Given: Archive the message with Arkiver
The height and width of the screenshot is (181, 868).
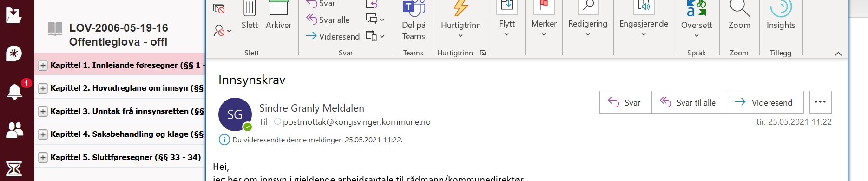Looking at the screenshot, I should click(x=278, y=15).
